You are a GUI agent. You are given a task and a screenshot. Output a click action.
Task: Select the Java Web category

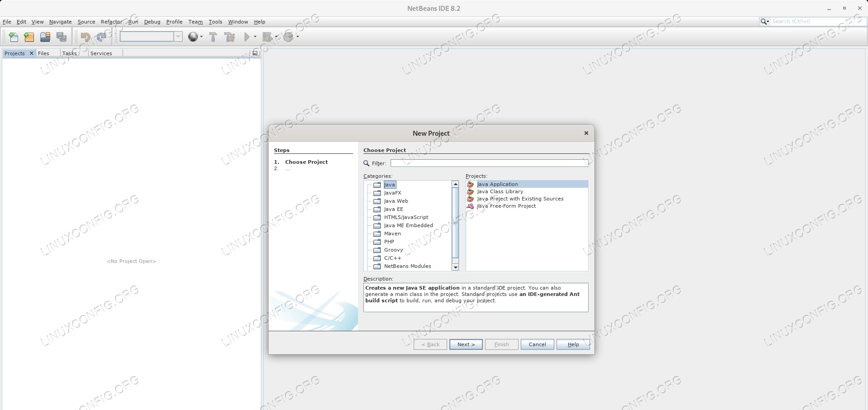pos(396,201)
